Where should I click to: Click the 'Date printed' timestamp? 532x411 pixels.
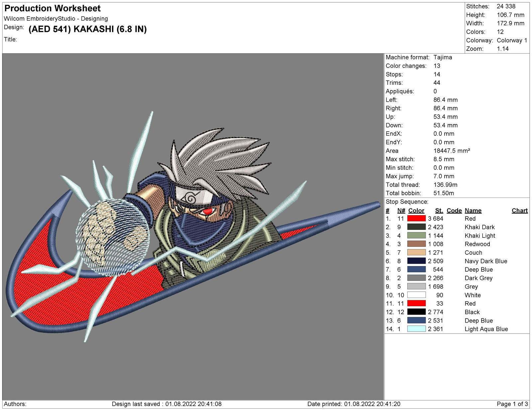pos(354,404)
